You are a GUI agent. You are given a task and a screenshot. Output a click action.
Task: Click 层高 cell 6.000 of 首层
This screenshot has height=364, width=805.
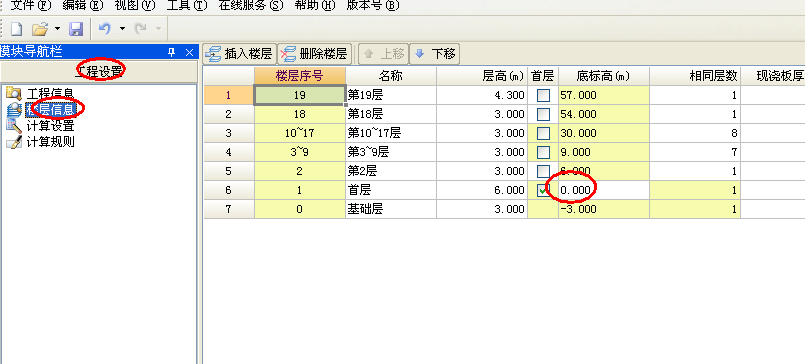point(482,190)
